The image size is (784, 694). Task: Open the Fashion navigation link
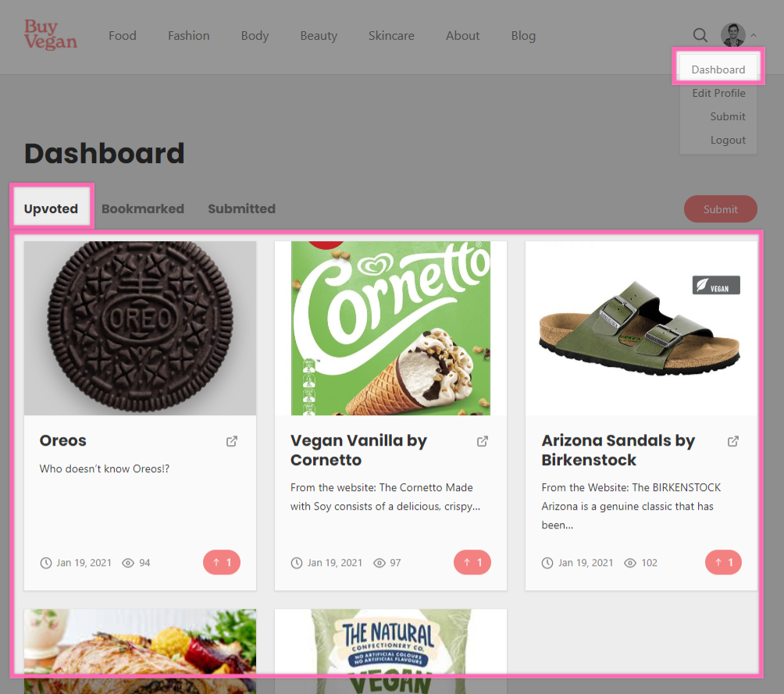[x=188, y=35]
